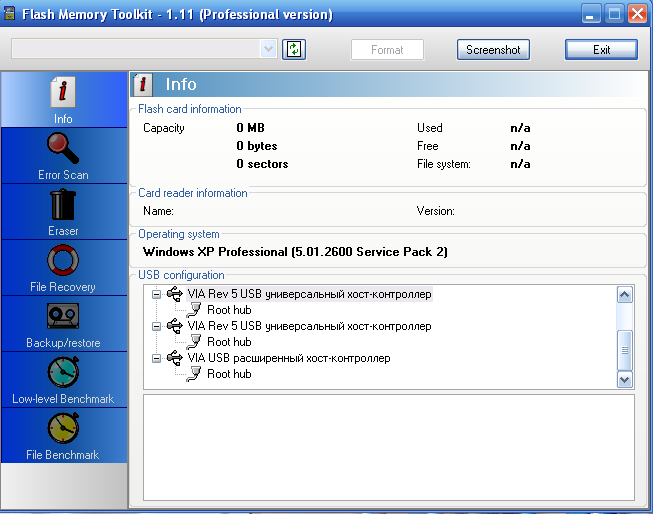Viewport: 653px width, 514px height.
Task: Click the 'n/a' value next to File system
Action: (x=520, y=164)
